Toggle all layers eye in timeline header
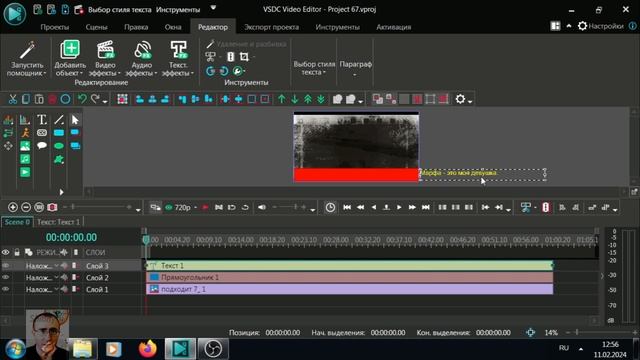Image resolution: width=640 pixels, height=360 pixels. click(5, 253)
